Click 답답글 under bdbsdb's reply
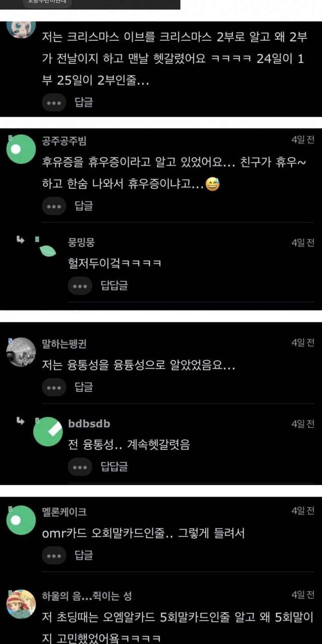Image resolution: width=322 pixels, height=644 pixels. pos(114,467)
